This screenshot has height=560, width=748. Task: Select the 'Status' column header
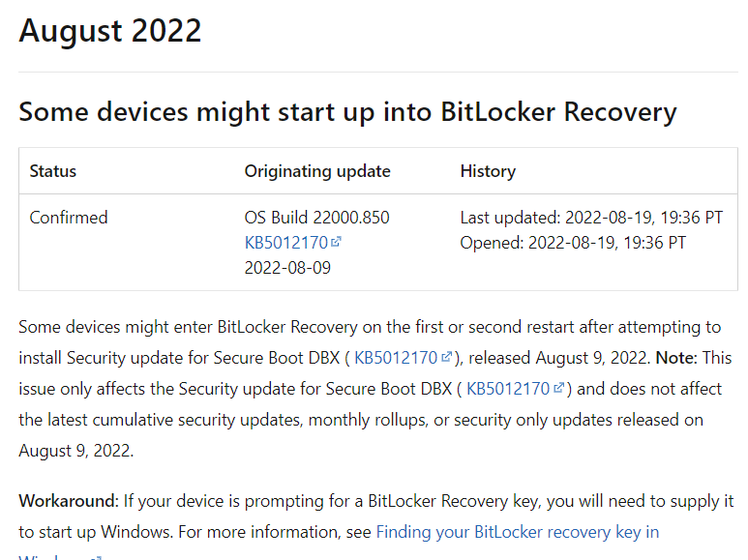53,171
